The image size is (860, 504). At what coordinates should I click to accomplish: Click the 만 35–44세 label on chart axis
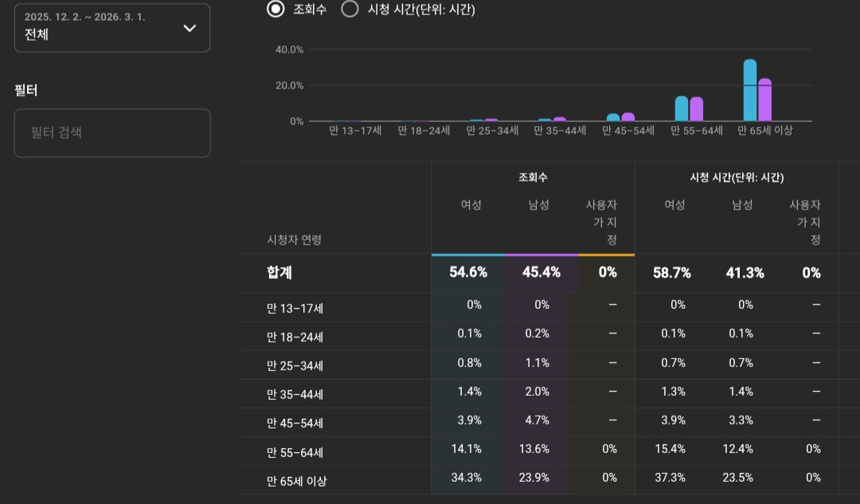pos(560,131)
